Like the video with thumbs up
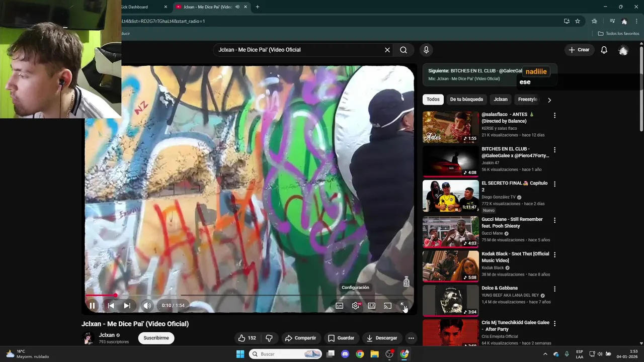 pos(248,338)
